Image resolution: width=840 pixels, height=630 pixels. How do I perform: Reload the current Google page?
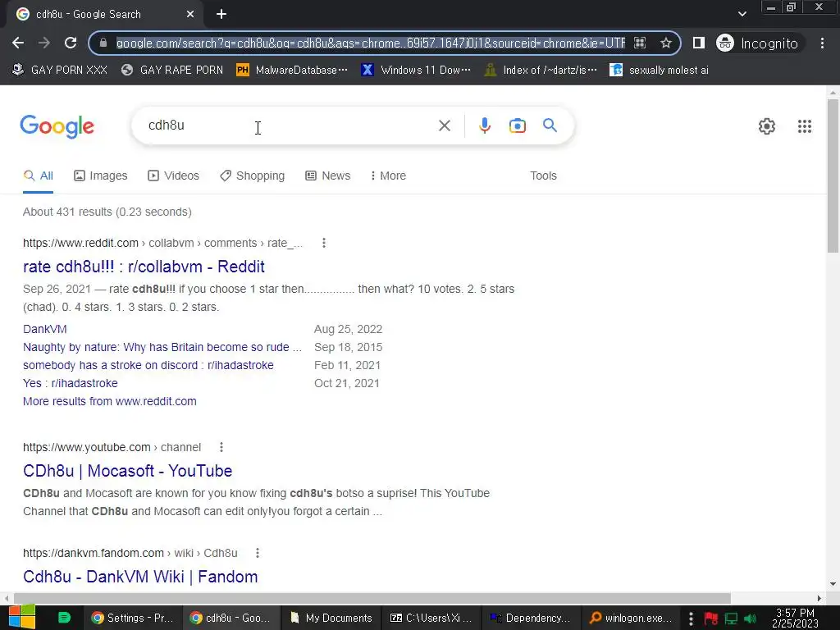[x=71, y=43]
